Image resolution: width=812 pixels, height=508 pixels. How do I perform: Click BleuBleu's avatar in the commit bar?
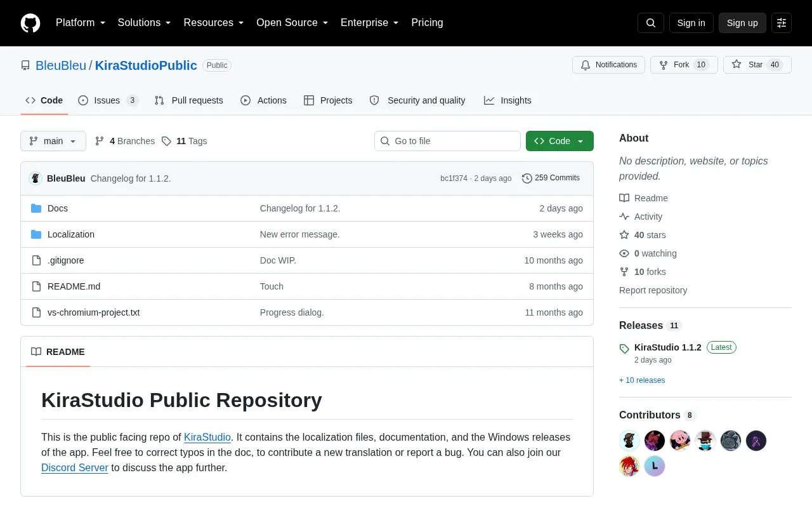pyautogui.click(x=36, y=178)
